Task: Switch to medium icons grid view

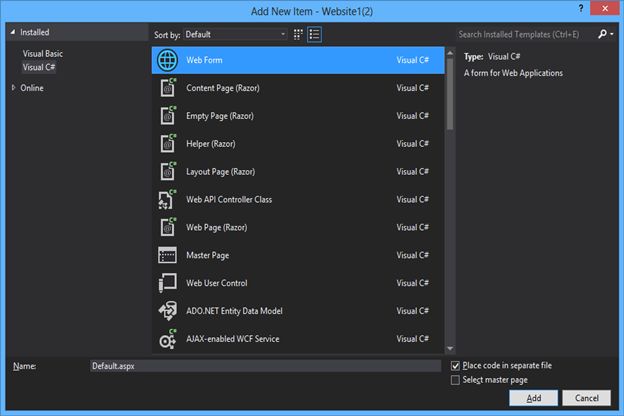Action: [298, 35]
